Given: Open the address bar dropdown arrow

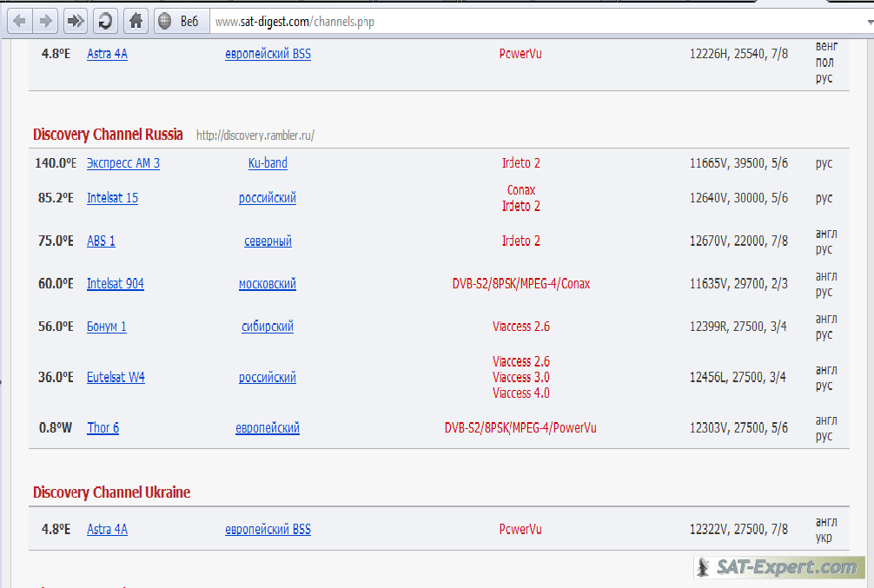Looking at the screenshot, I should click(871, 23).
